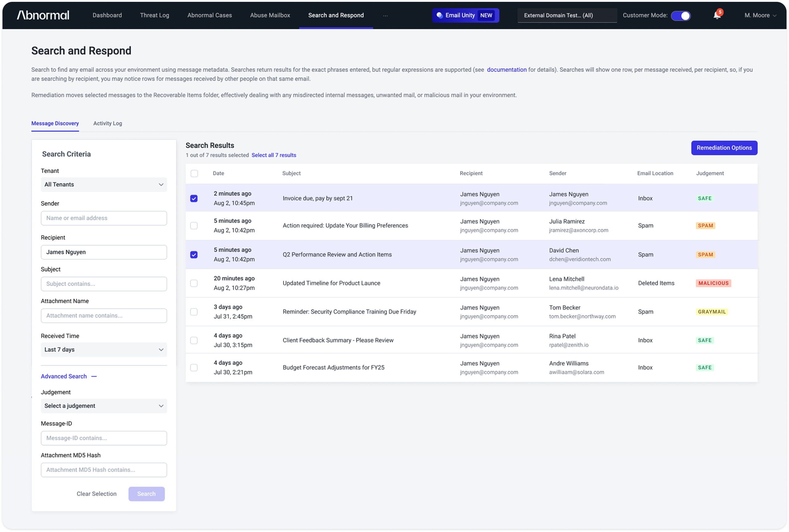Click Select all 7 results link
Image resolution: width=789 pixels, height=532 pixels.
tap(274, 155)
